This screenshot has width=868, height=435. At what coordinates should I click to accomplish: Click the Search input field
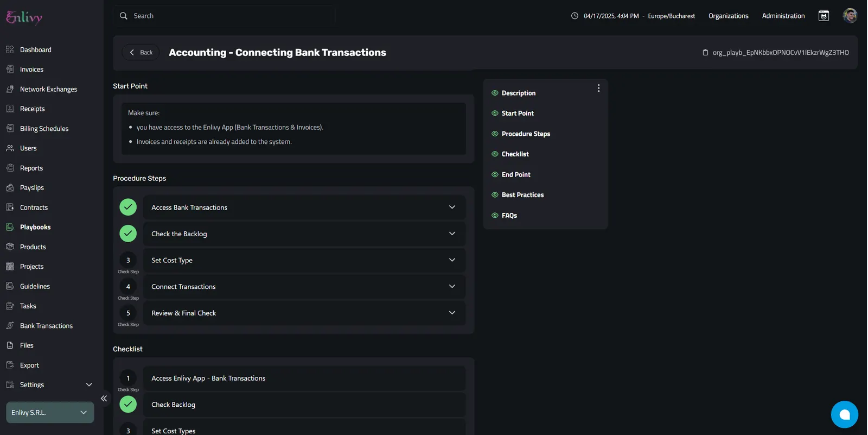click(224, 16)
